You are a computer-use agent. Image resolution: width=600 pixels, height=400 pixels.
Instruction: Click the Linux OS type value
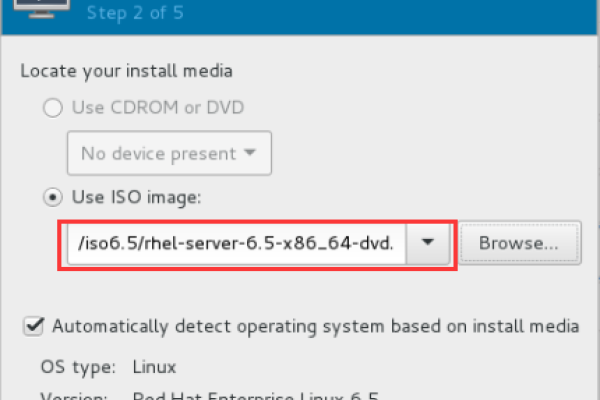(154, 367)
